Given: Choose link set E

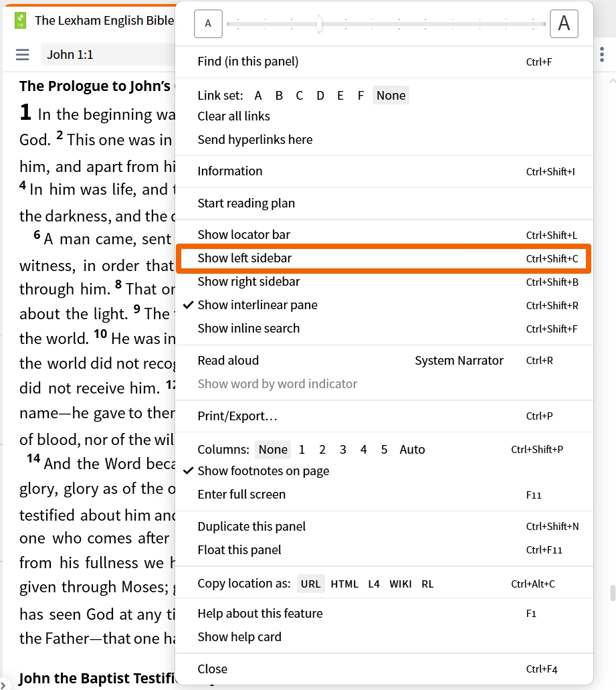Looking at the screenshot, I should [340, 96].
